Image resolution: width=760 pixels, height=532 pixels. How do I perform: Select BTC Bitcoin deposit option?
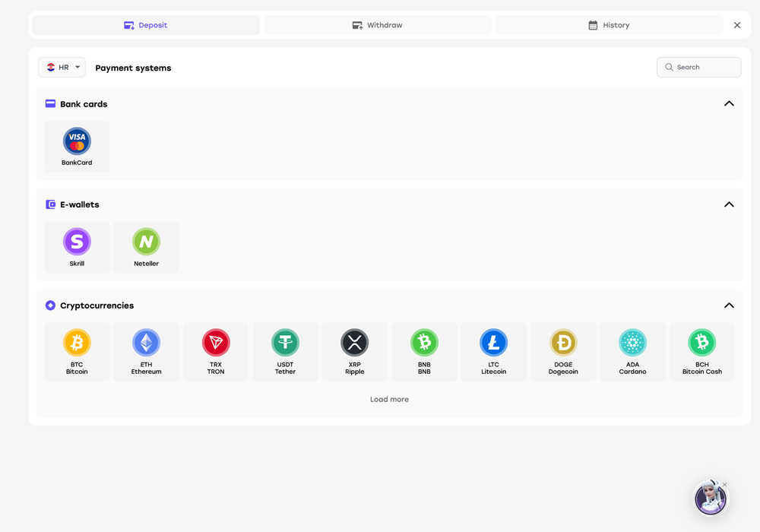click(x=77, y=352)
